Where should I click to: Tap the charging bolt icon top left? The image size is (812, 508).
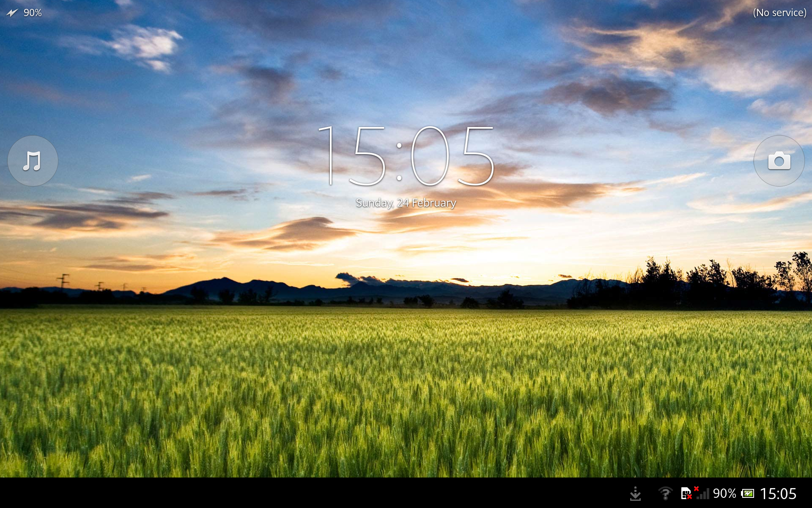point(13,12)
